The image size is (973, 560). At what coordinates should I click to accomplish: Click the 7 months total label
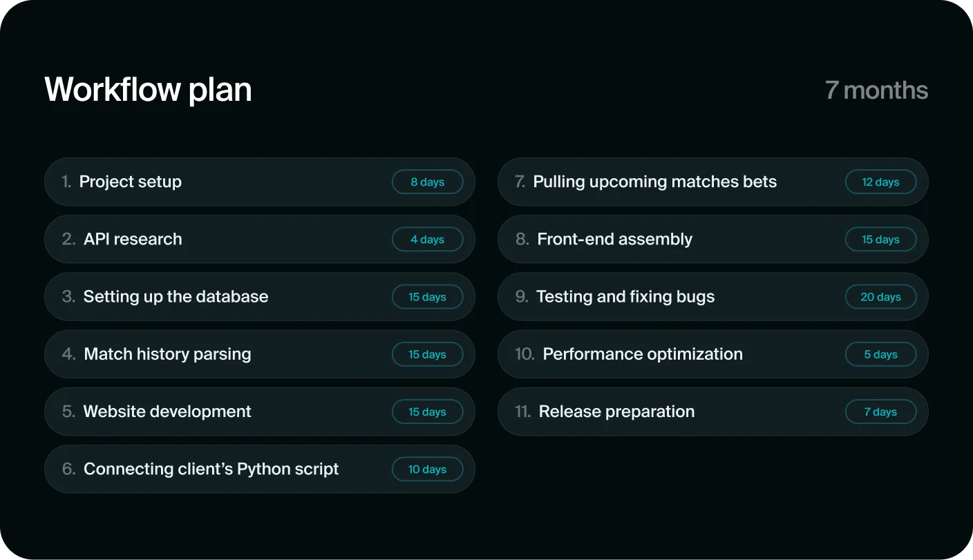pos(876,90)
